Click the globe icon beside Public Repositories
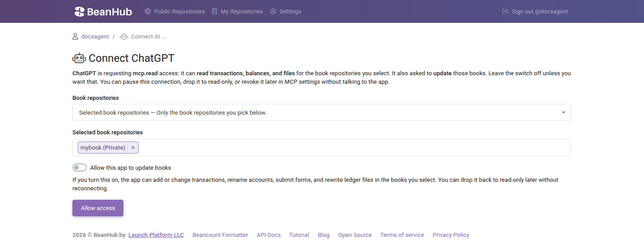The width and height of the screenshot is (644, 249). tap(148, 12)
